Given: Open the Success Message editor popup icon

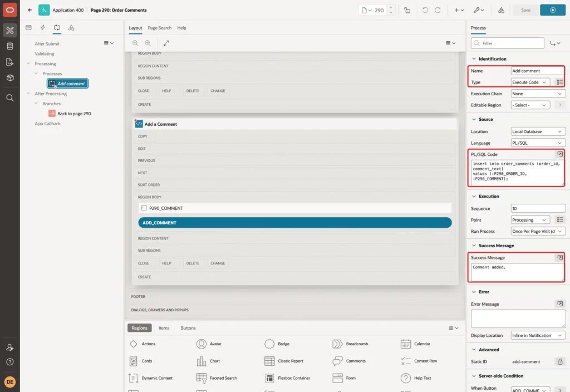Looking at the screenshot, I should click(x=560, y=257).
